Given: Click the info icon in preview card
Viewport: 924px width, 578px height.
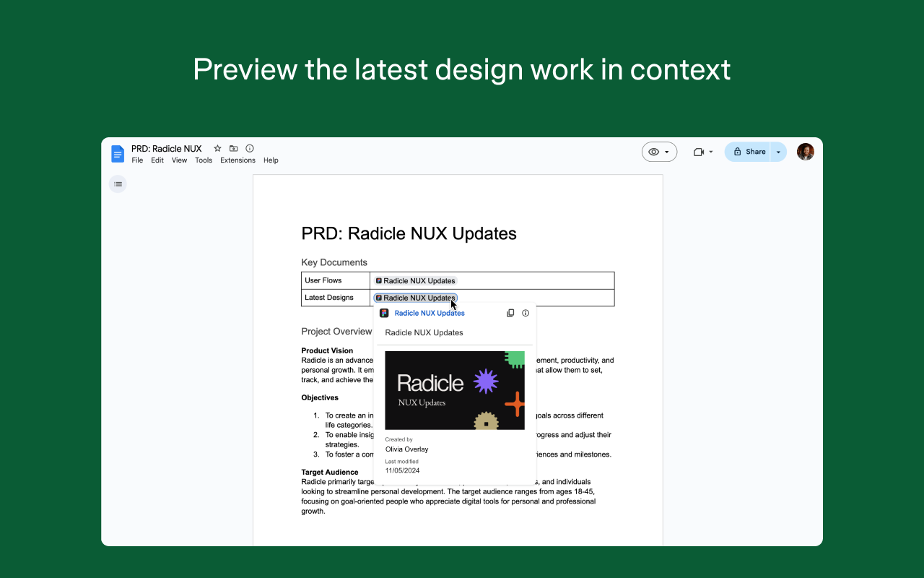Looking at the screenshot, I should coord(526,313).
